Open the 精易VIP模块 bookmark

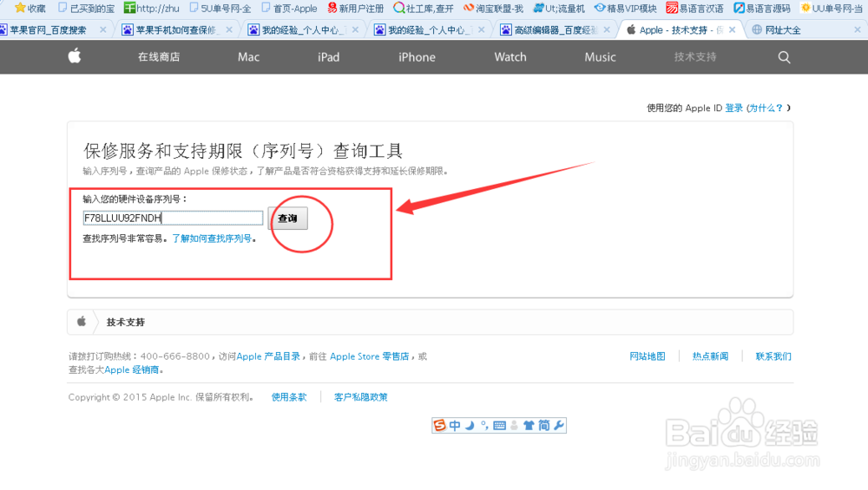tap(626, 9)
